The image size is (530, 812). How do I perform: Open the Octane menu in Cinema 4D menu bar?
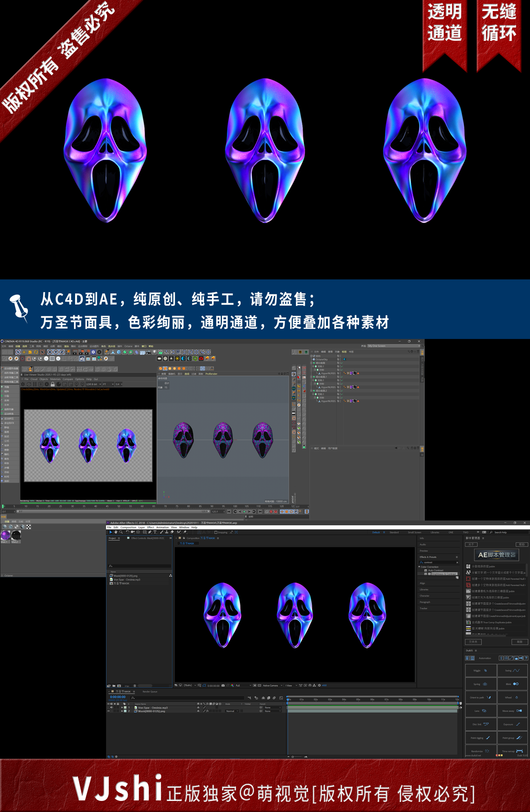coord(128,346)
